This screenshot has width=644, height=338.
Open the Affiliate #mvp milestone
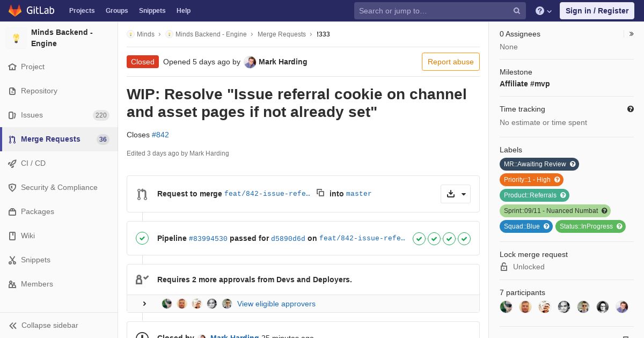525,84
